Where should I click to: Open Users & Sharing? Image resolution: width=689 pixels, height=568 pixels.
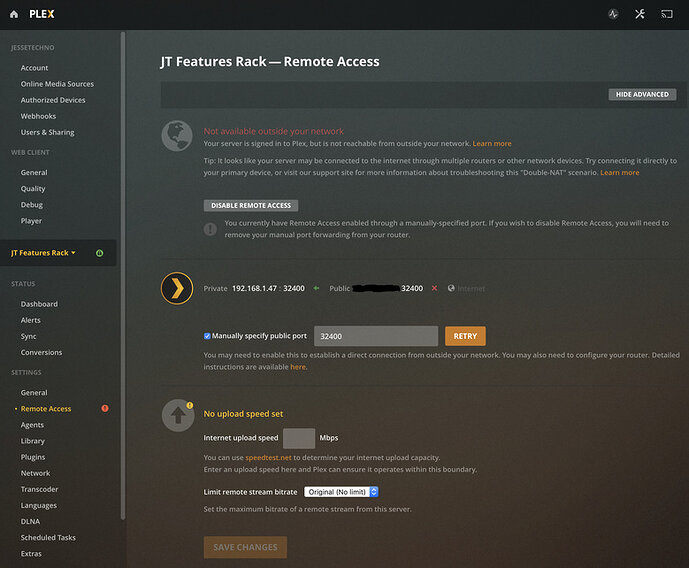[x=47, y=132]
